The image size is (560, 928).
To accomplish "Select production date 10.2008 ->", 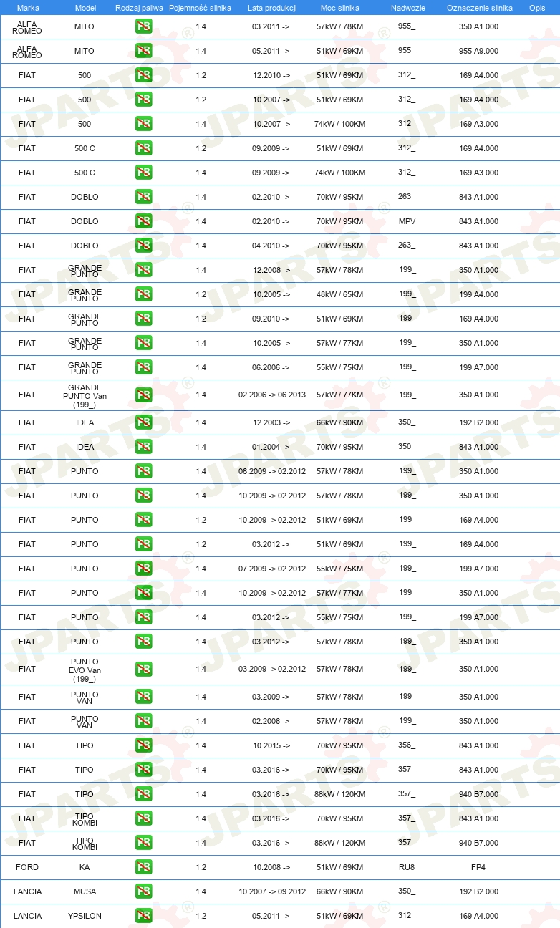I will pos(271,867).
